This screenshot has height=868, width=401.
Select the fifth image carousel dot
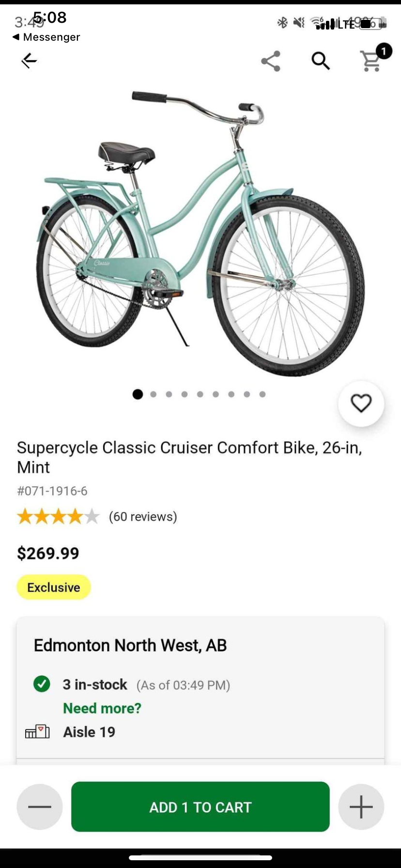[x=200, y=394]
